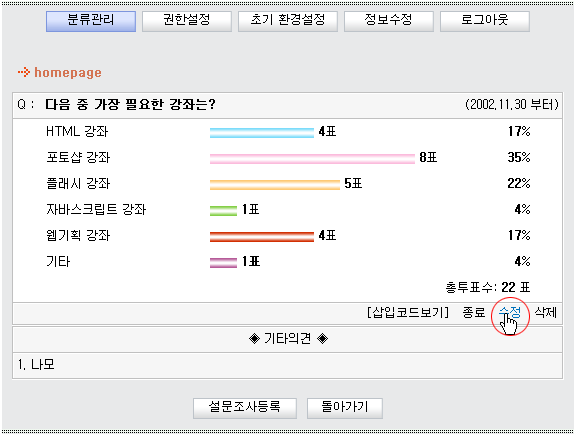Click the 수정 link
The width and height of the screenshot is (577, 435).
pyautogui.click(x=510, y=312)
